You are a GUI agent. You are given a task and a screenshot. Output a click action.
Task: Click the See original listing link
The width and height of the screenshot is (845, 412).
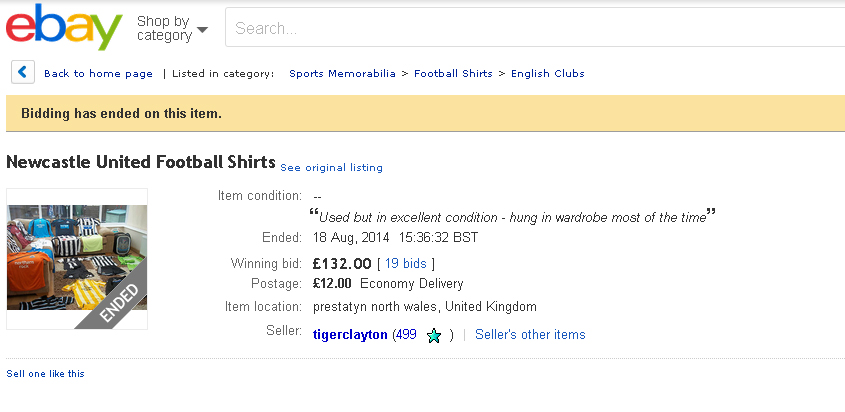[331, 168]
